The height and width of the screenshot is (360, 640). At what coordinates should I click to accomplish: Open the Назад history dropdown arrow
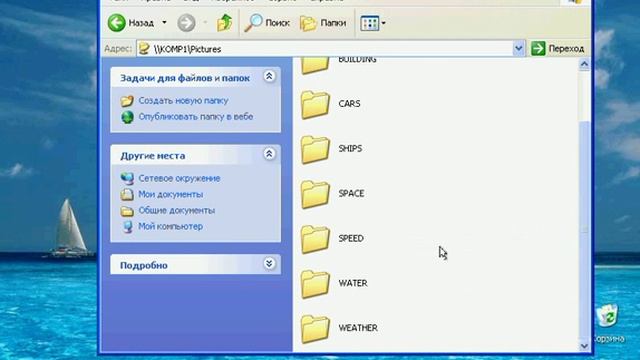tap(164, 22)
